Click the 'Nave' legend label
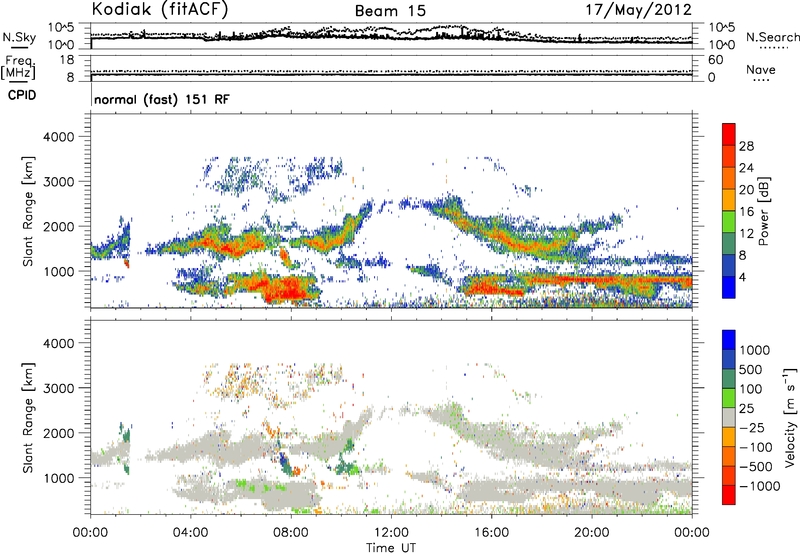Image resolution: width=800 pixels, height=554 pixels. coord(761,69)
